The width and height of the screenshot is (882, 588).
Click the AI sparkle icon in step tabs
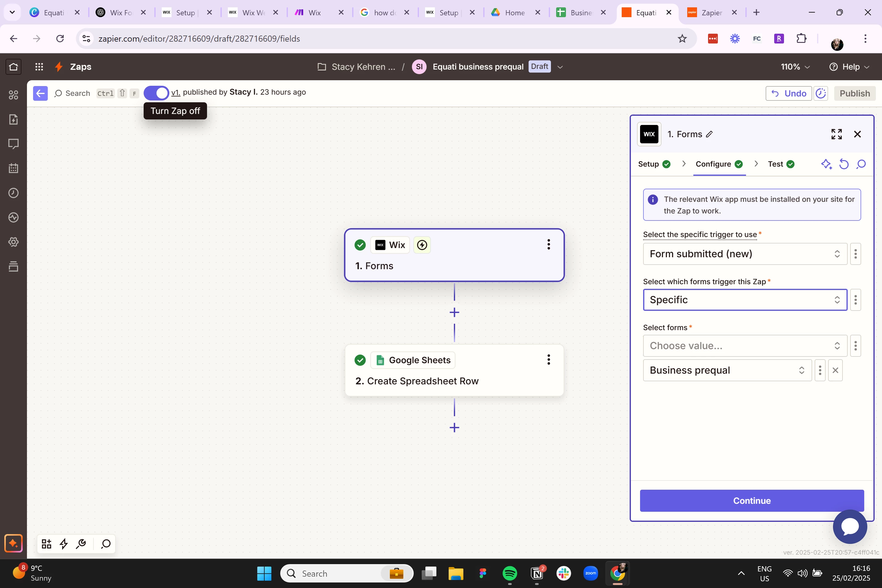[x=827, y=164]
